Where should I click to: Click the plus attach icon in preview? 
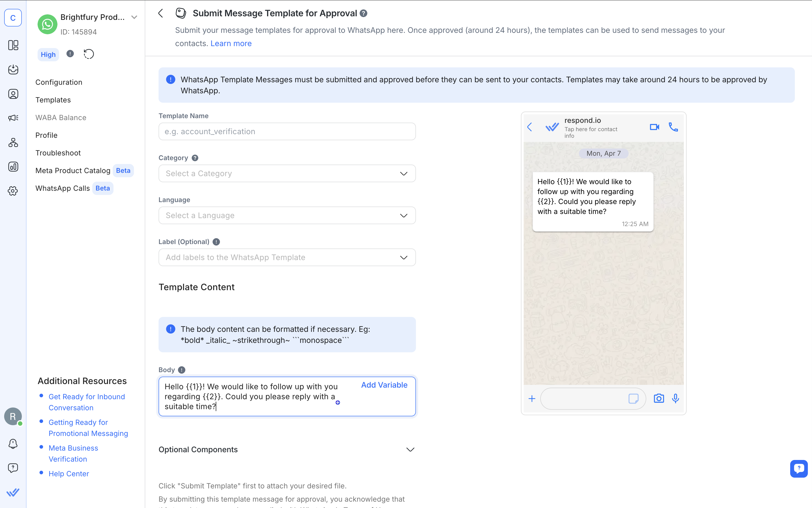[x=532, y=399]
